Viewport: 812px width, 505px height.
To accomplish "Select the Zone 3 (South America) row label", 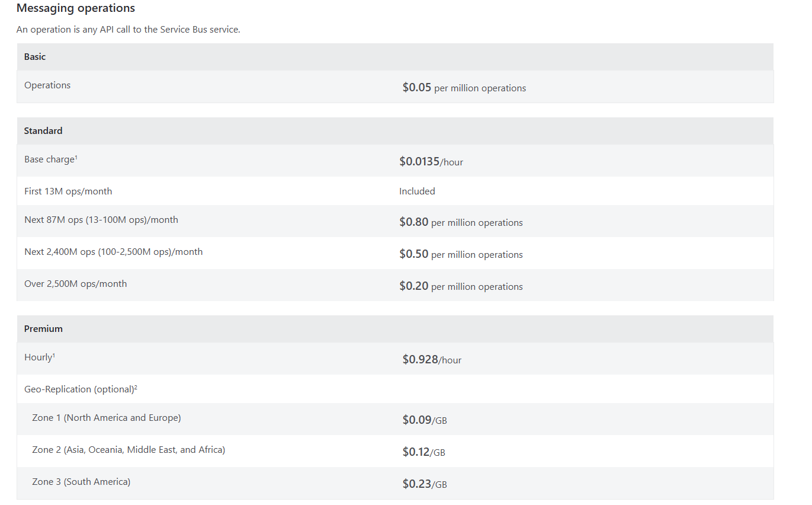I will pos(81,482).
